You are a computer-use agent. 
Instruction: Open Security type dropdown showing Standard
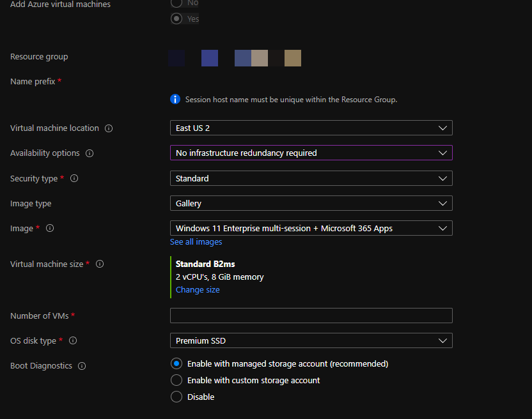(x=311, y=178)
